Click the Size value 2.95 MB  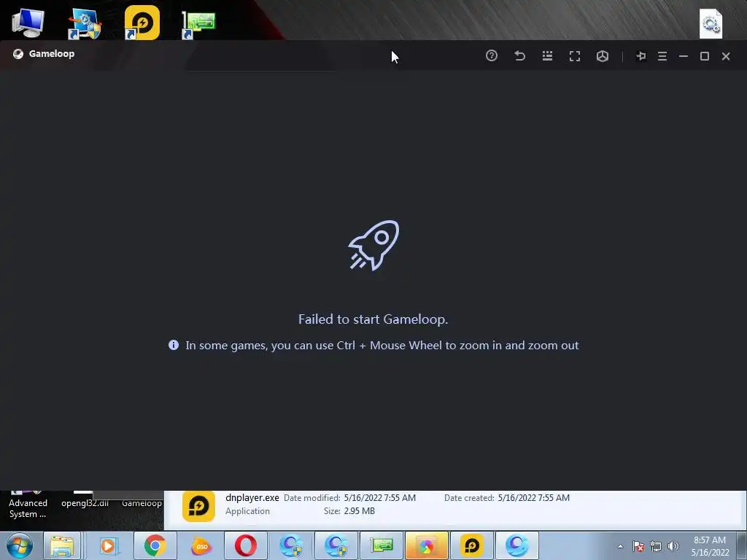click(x=359, y=511)
